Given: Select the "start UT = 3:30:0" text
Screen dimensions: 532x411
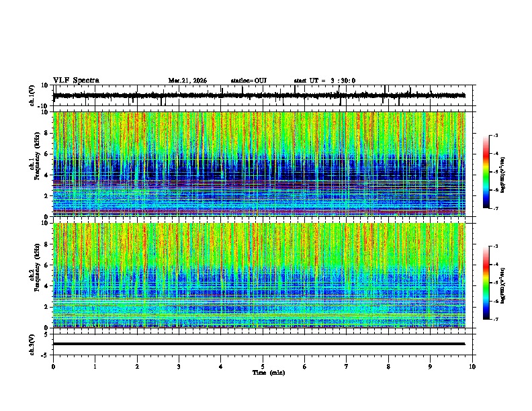Looking at the screenshot, I should click(x=324, y=81).
